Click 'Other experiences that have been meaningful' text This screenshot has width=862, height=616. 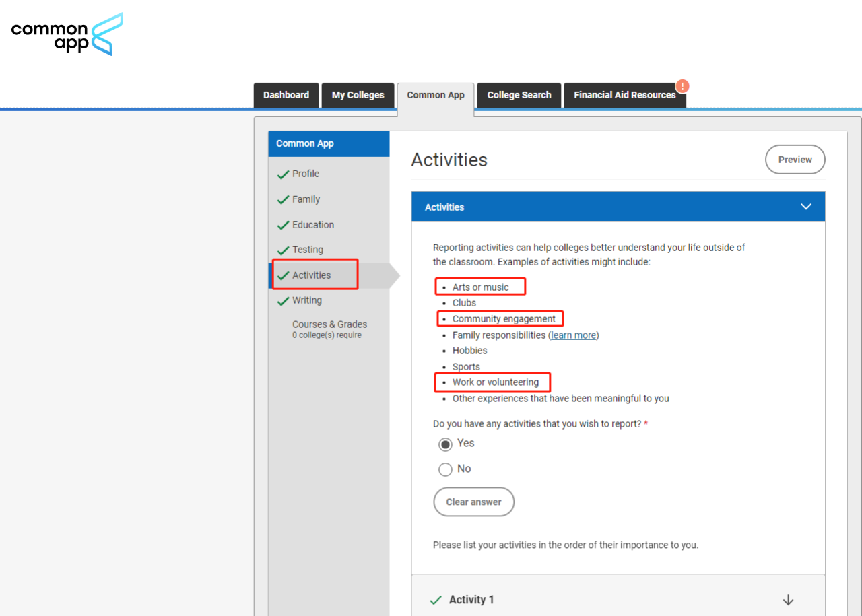point(561,399)
